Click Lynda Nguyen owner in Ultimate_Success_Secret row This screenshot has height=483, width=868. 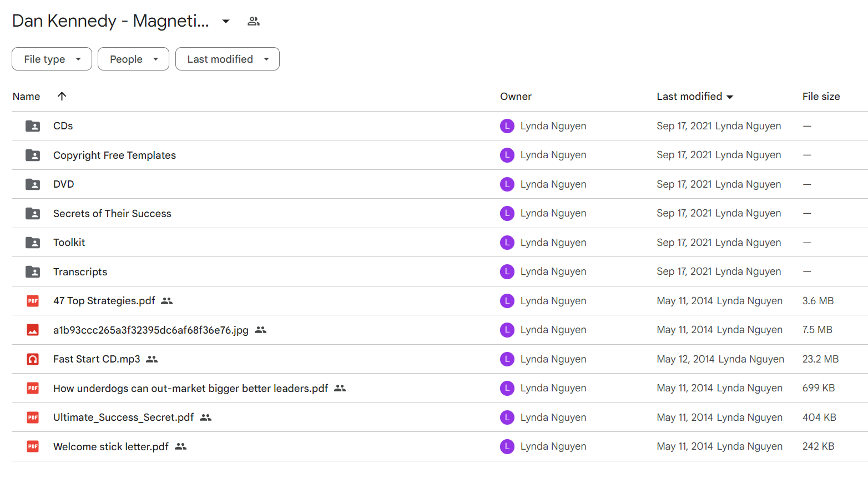point(553,417)
